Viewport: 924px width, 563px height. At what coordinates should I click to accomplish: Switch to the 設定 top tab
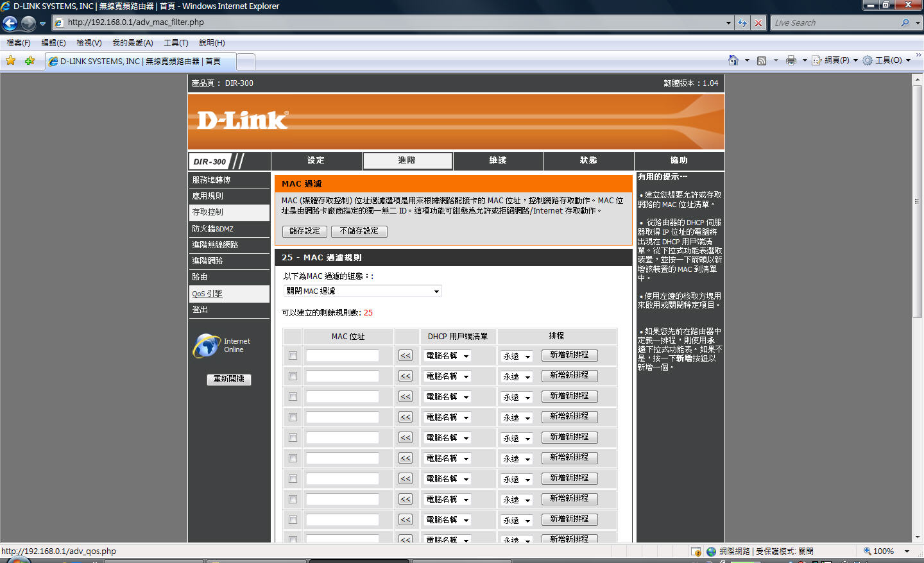(x=316, y=160)
